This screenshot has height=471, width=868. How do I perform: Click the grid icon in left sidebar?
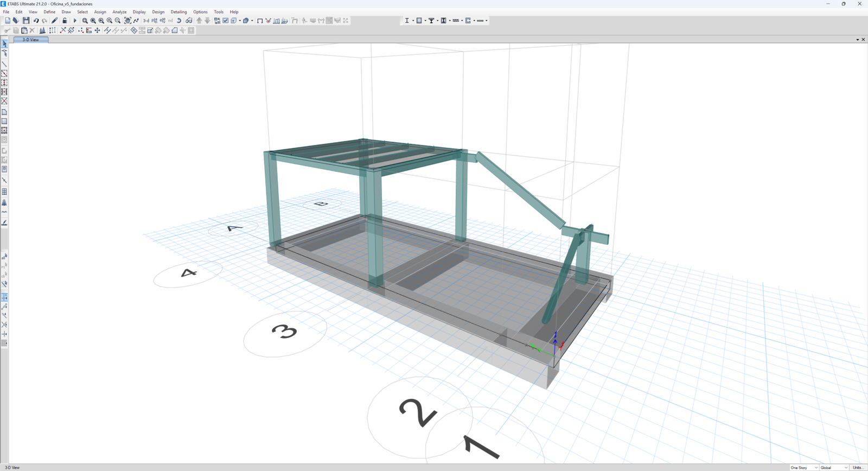4,192
